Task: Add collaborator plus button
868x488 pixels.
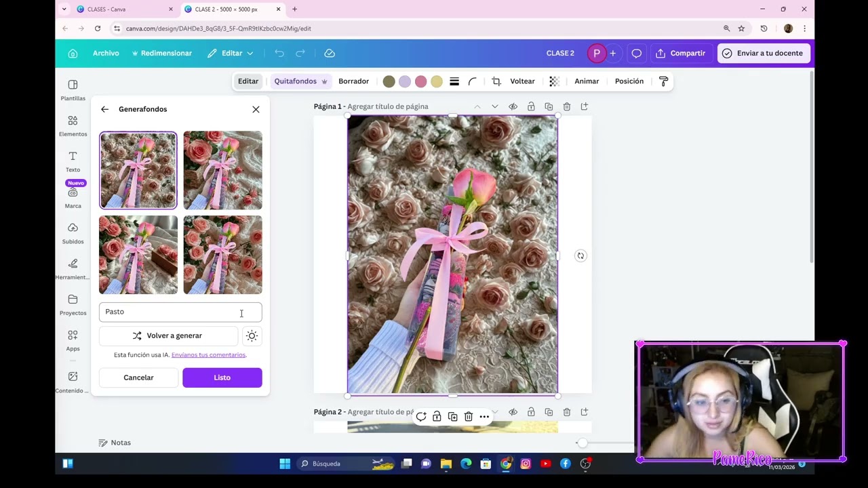Action: click(x=613, y=53)
